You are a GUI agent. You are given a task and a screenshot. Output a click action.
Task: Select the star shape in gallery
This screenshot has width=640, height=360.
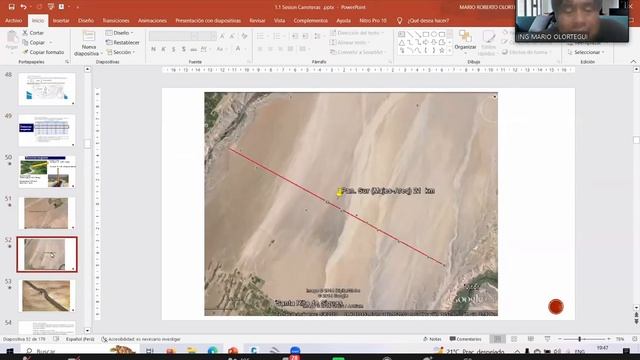(x=442, y=50)
